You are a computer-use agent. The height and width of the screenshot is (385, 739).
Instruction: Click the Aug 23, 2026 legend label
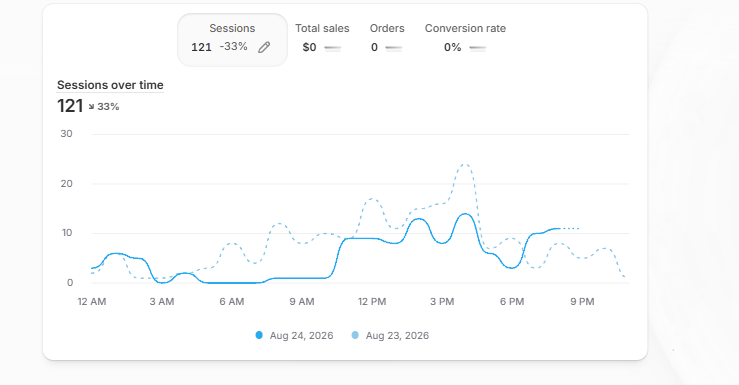click(x=397, y=336)
